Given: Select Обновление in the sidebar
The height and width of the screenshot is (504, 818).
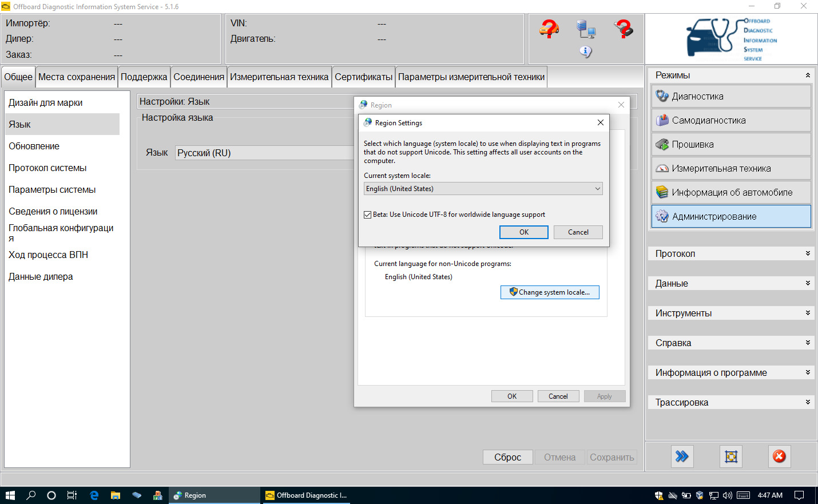Looking at the screenshot, I should pyautogui.click(x=62, y=146).
